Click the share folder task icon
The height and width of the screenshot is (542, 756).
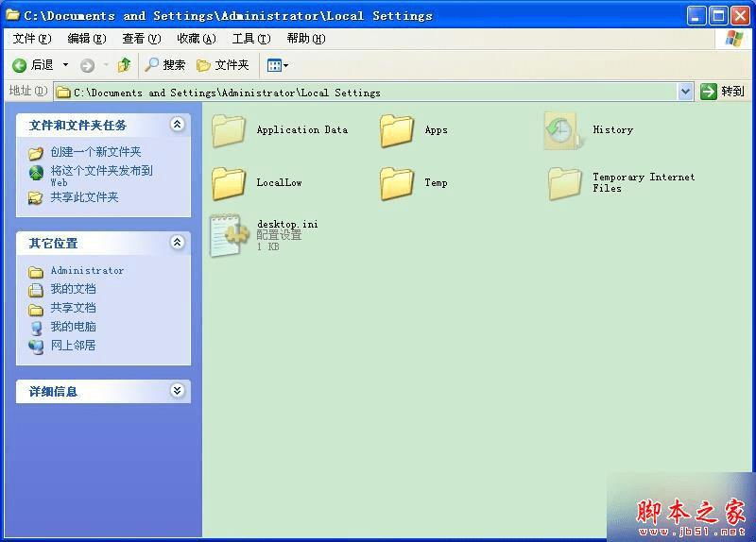(x=35, y=198)
